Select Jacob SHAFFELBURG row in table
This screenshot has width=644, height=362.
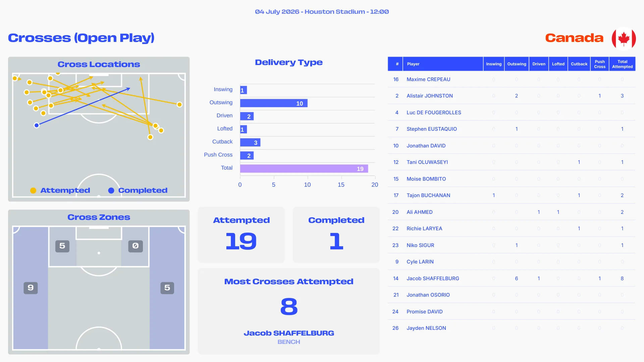click(x=512, y=278)
